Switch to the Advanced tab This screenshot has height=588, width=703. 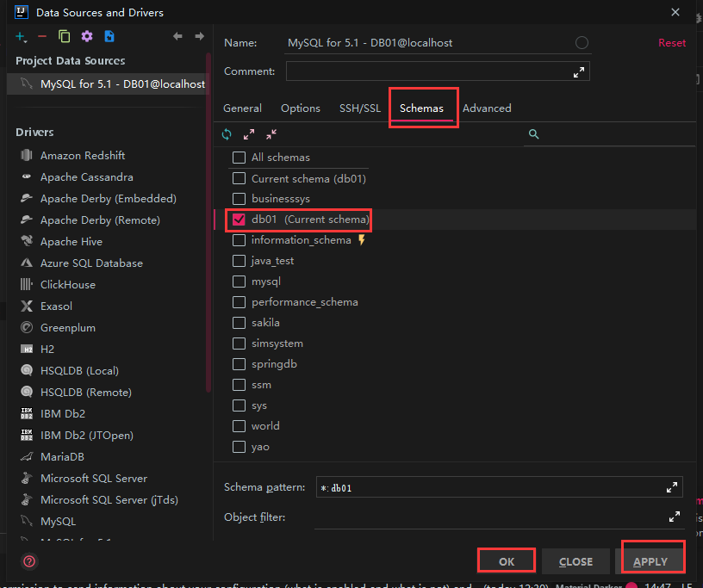pos(487,108)
